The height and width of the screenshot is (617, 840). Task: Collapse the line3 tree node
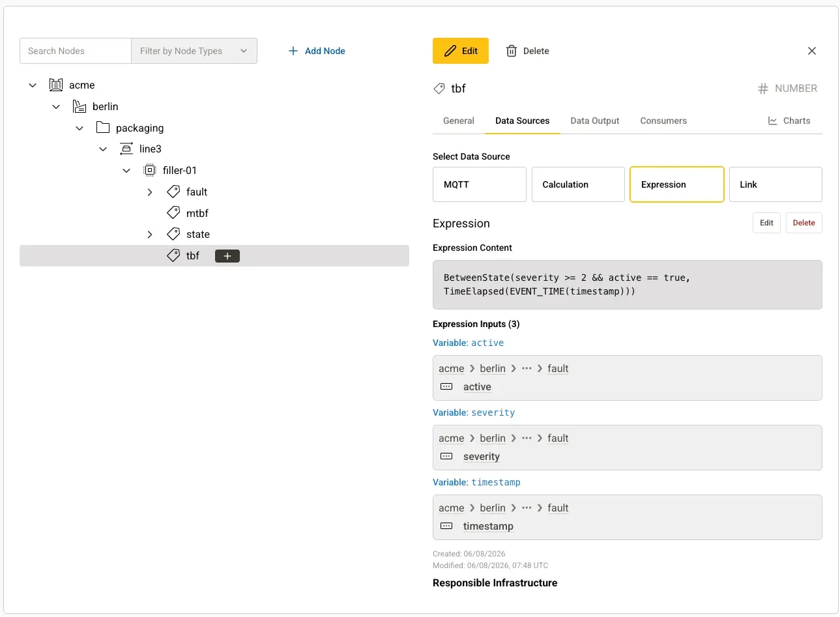point(103,149)
